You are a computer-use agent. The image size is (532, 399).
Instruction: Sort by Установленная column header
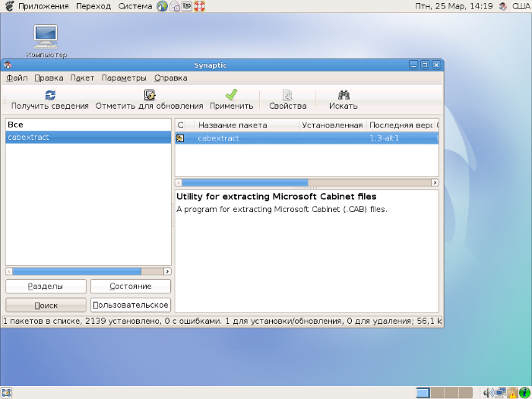pyautogui.click(x=333, y=125)
